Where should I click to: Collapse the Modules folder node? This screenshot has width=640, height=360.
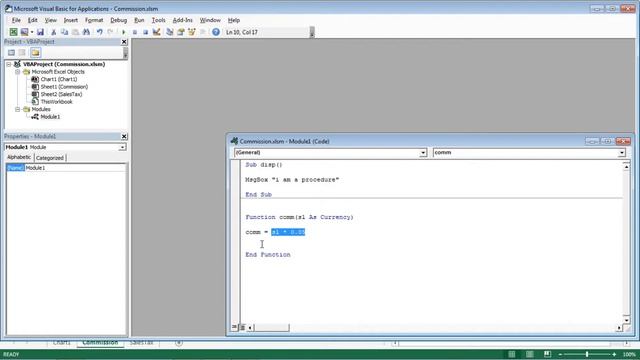click(x=18, y=109)
